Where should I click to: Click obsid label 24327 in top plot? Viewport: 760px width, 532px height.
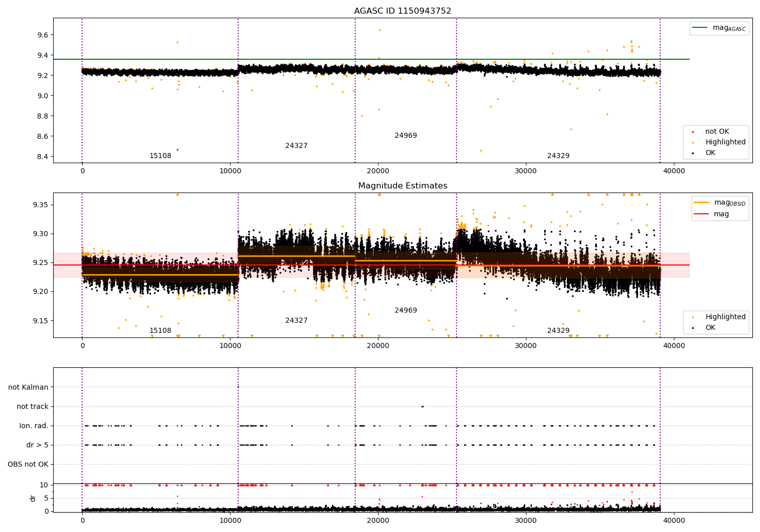(x=296, y=146)
